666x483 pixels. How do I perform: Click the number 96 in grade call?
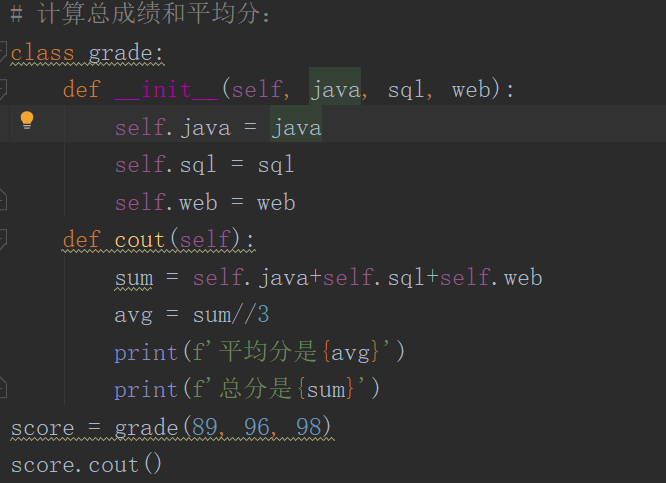[257, 427]
